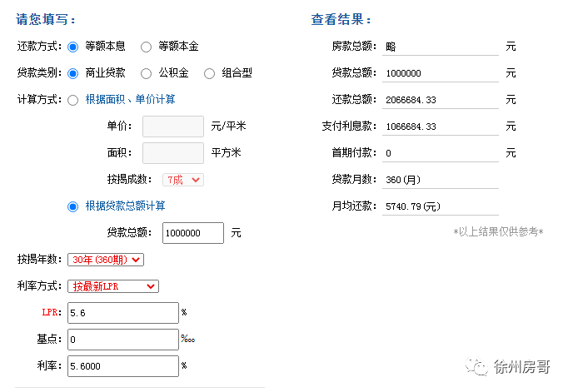Click the 还款总额 result field
568x392 pixels.
[x=440, y=100]
